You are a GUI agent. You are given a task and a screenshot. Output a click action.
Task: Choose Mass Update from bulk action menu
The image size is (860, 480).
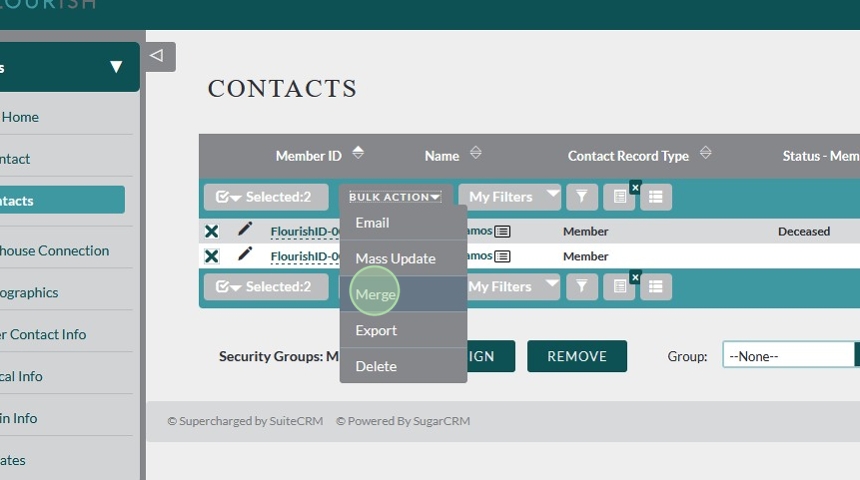pyautogui.click(x=395, y=258)
